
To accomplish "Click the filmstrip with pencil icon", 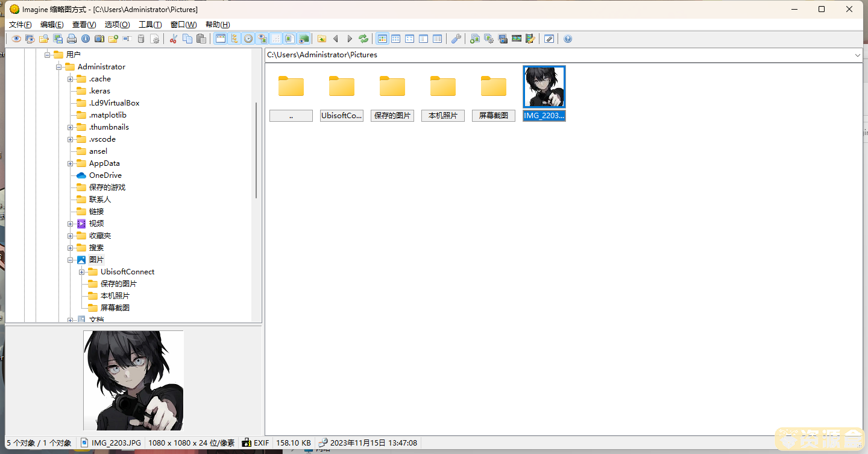I will pyautogui.click(x=530, y=39).
